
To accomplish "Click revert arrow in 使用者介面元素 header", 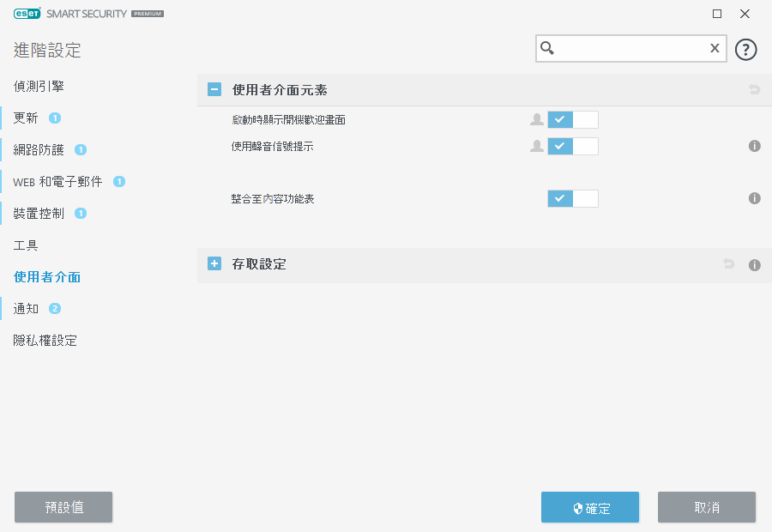I will pyautogui.click(x=755, y=89).
